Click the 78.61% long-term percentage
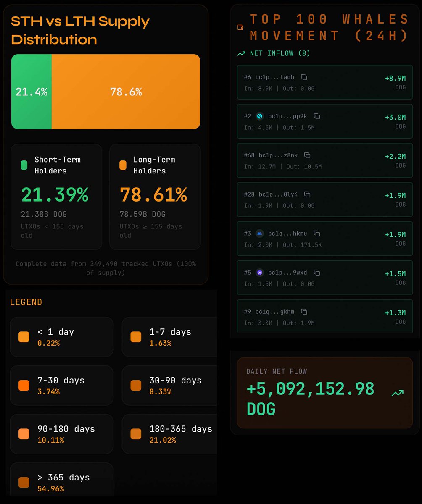Screen dimensions: 422x504 (x=153, y=195)
